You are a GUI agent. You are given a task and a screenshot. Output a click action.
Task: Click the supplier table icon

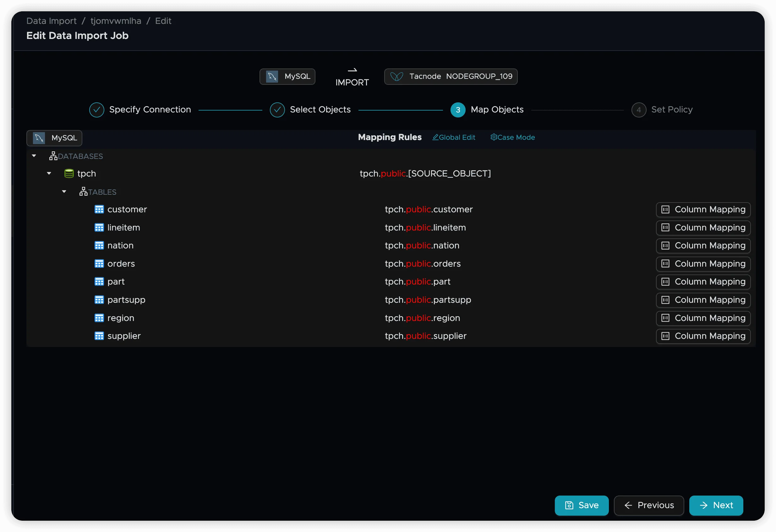tap(99, 336)
